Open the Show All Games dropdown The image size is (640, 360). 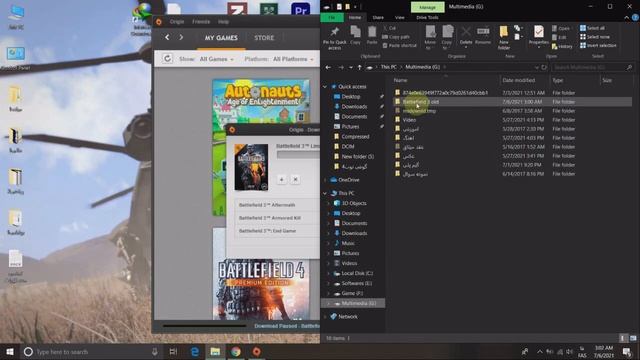(x=216, y=59)
